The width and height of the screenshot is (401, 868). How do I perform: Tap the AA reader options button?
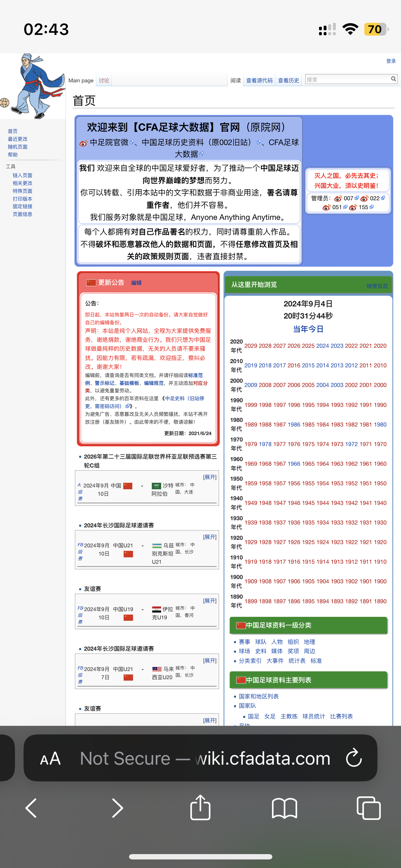50,758
